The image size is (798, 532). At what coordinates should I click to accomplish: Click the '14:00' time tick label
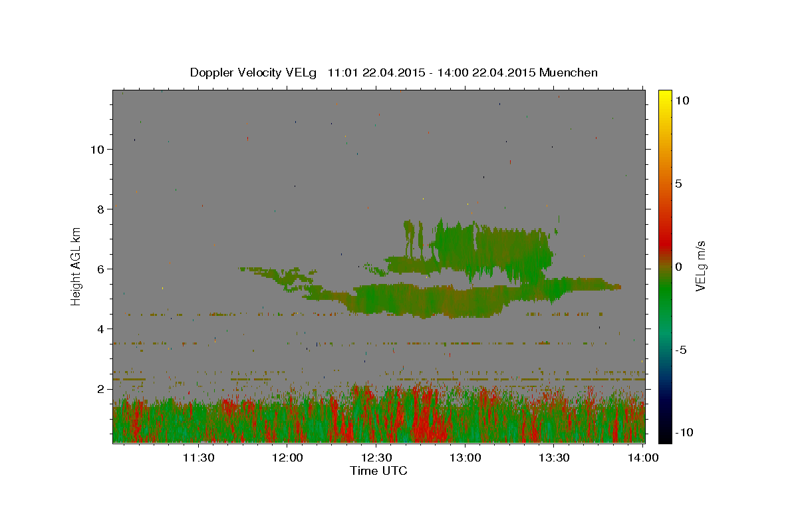click(643, 458)
